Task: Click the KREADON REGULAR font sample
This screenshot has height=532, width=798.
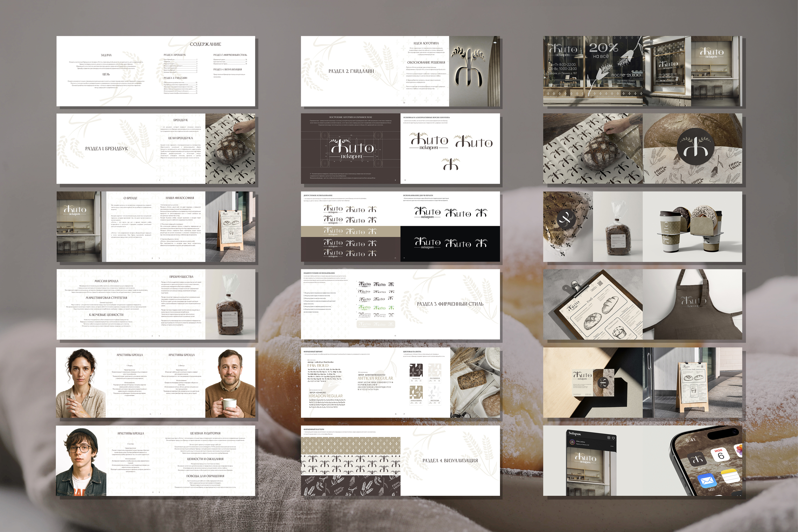Action: click(x=325, y=396)
